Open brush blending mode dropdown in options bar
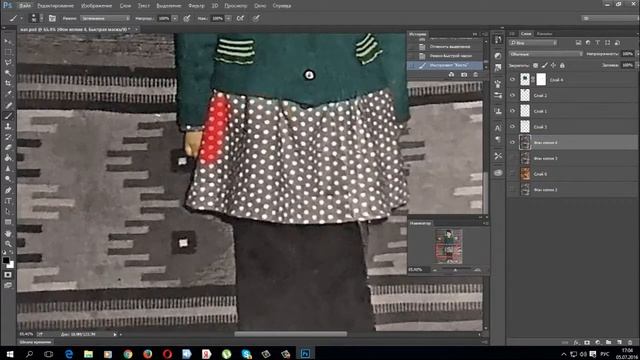 (105, 18)
